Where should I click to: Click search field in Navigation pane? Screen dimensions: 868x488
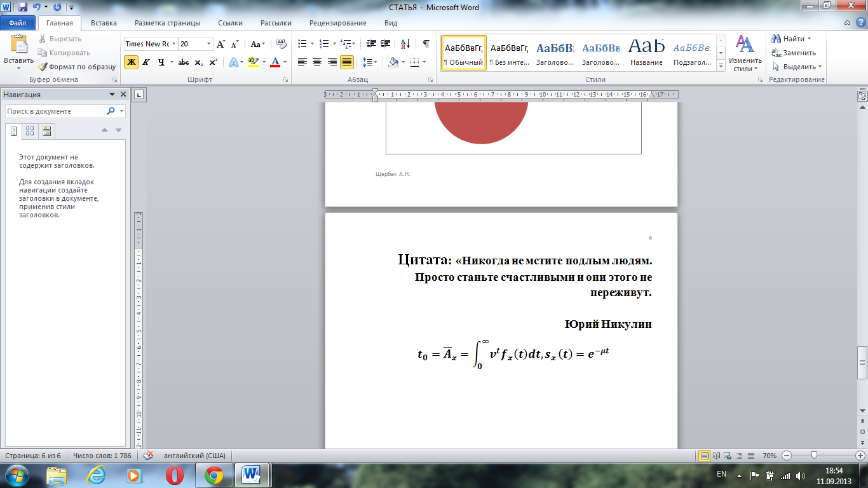[x=55, y=111]
